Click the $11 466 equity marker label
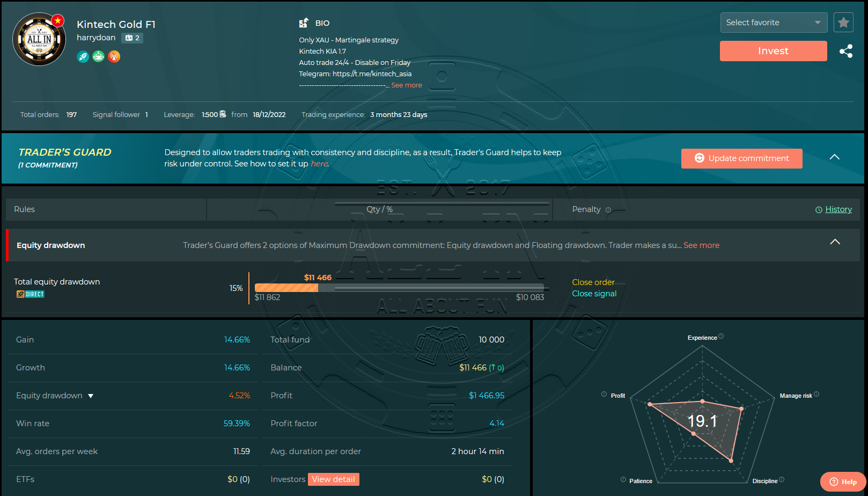Viewport: 868px width, 496px height. [x=318, y=278]
